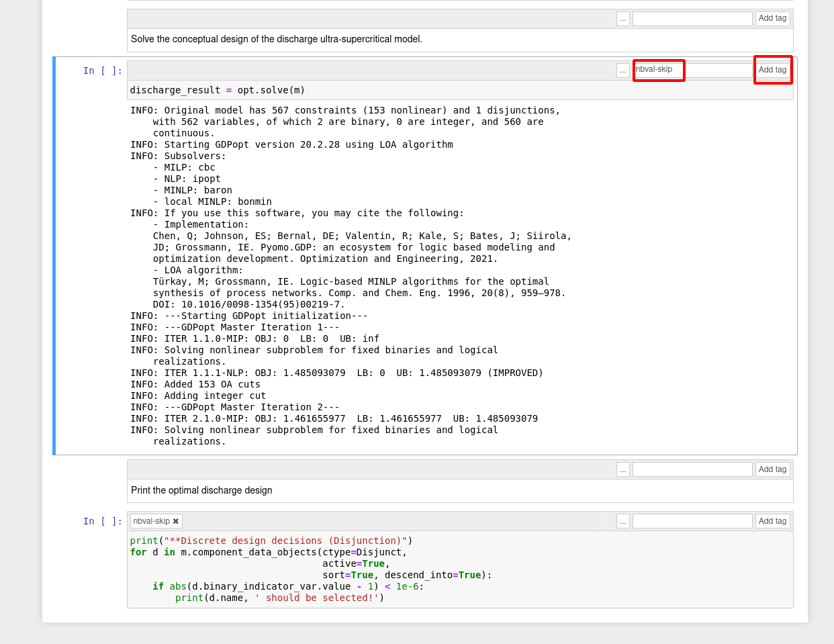Open '...' tag editor for 'Print the optimal discharge design' cell
The image size is (834, 644).
pos(623,469)
